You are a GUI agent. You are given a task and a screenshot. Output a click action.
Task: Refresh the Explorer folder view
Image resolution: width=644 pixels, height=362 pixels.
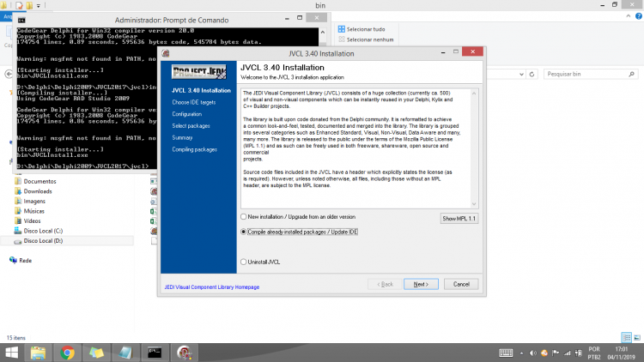(x=532, y=75)
